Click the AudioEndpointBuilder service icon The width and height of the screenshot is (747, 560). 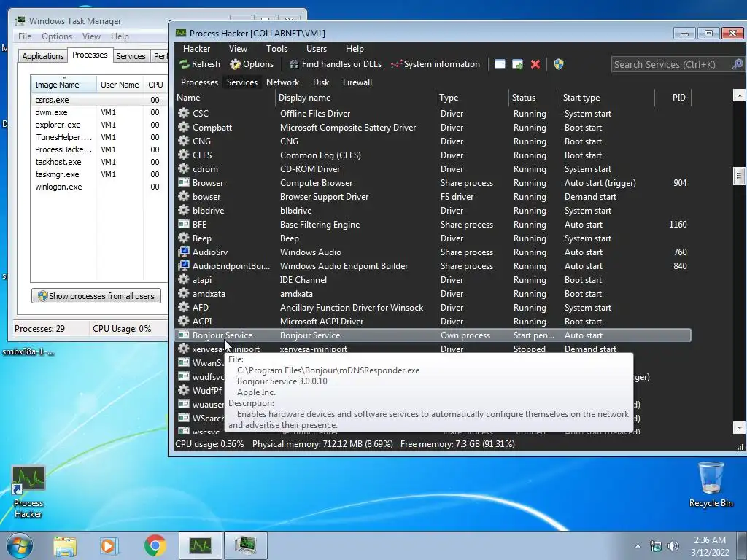(183, 265)
